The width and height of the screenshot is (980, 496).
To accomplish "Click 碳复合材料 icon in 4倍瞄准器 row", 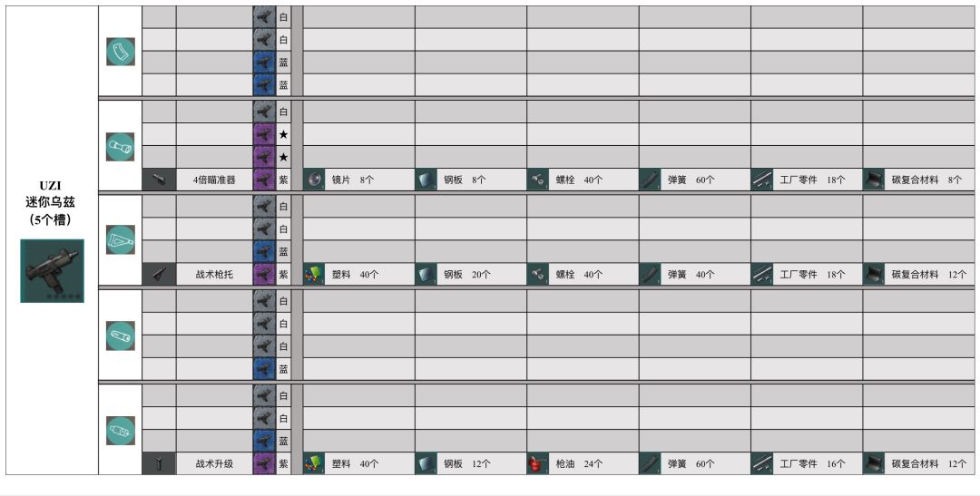I will pyautogui.click(x=874, y=180).
